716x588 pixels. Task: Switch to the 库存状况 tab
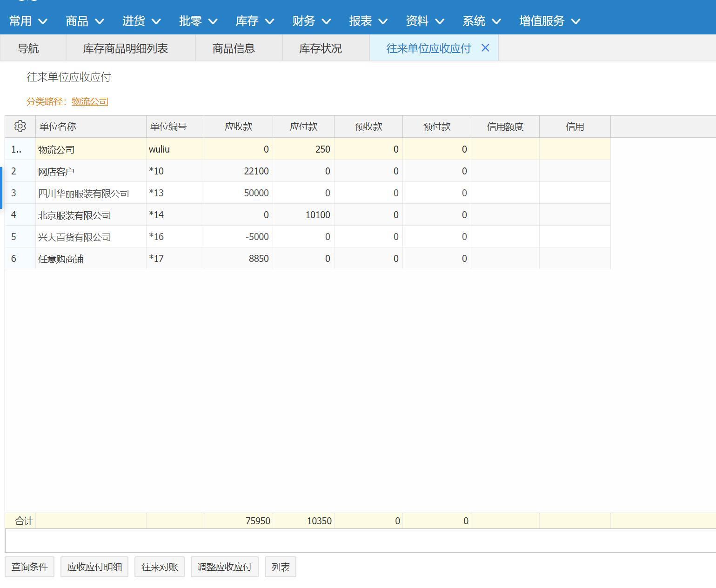[320, 48]
